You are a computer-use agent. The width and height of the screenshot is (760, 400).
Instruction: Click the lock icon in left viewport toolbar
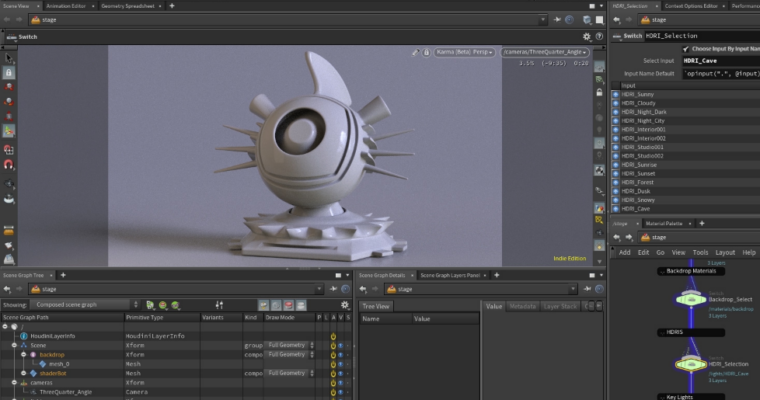pyautogui.click(x=9, y=73)
